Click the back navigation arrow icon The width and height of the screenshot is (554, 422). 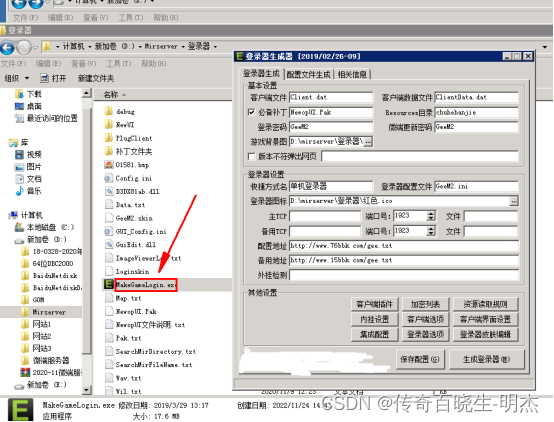pyautogui.click(x=7, y=47)
